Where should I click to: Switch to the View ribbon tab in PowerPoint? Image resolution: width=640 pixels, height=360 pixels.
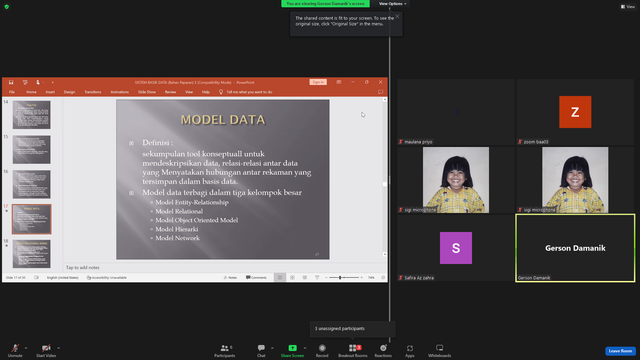pyautogui.click(x=189, y=92)
